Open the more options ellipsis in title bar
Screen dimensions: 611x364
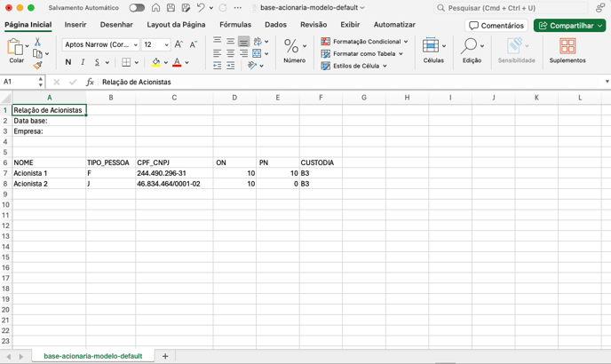coord(238,8)
